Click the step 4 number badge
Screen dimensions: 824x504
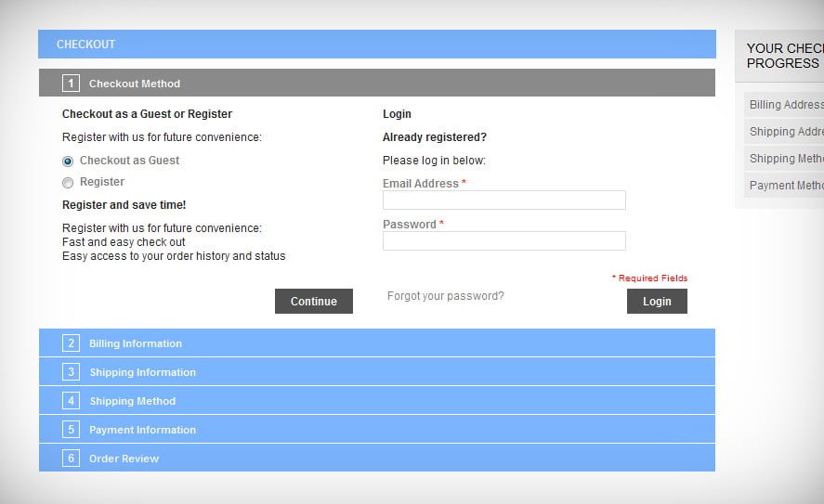coord(71,401)
